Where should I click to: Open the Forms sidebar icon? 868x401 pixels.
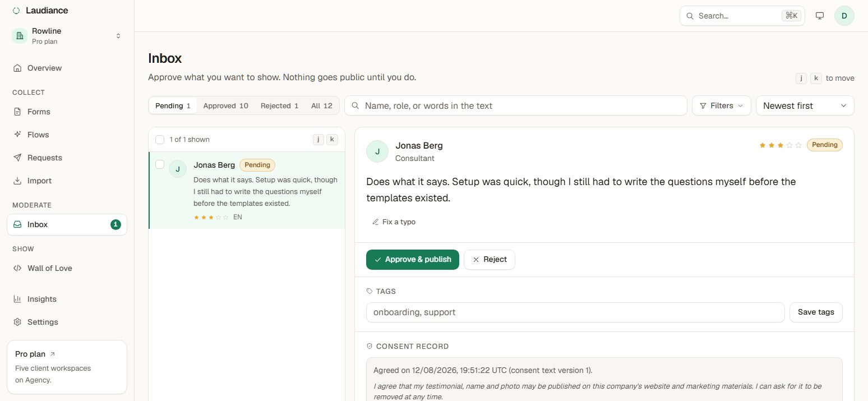(17, 112)
